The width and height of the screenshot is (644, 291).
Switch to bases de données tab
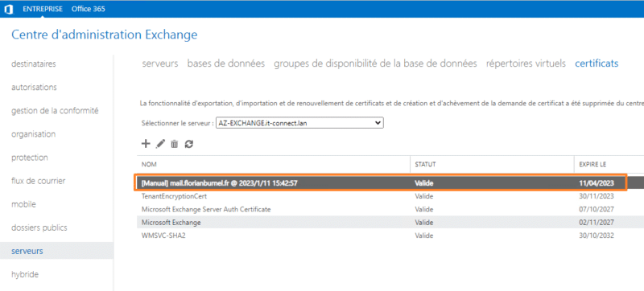point(226,64)
